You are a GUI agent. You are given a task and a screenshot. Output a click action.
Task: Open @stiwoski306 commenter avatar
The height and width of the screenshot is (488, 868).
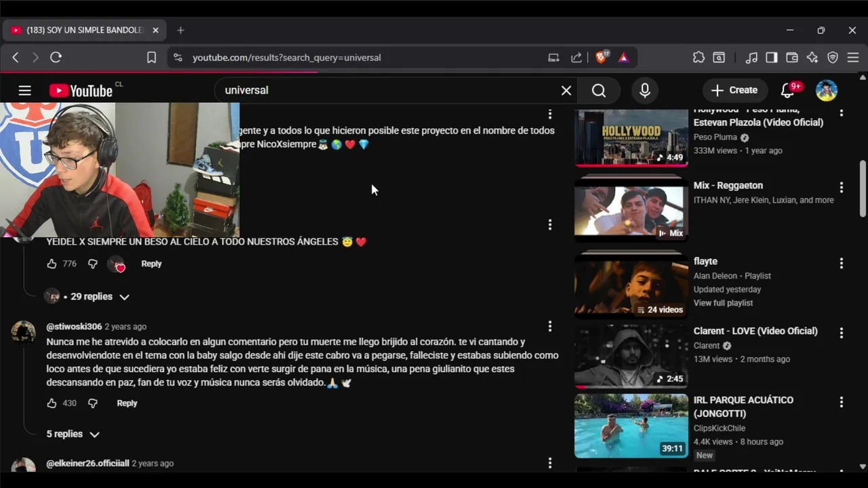point(24,332)
